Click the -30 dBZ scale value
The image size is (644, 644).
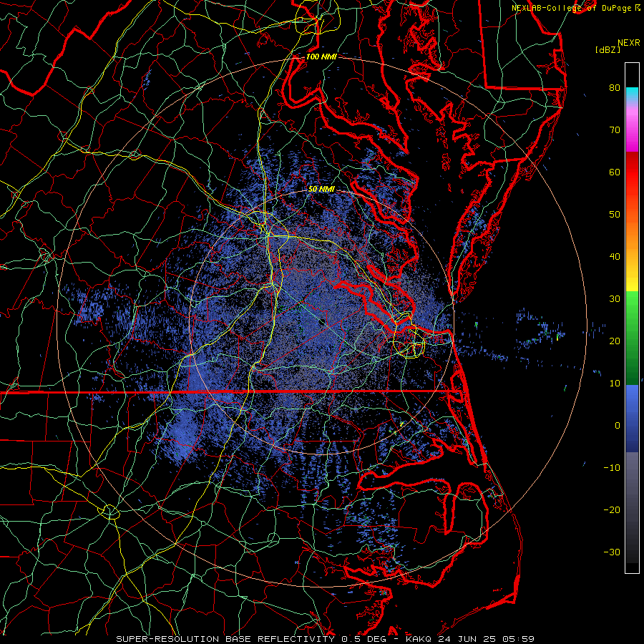tap(612, 552)
